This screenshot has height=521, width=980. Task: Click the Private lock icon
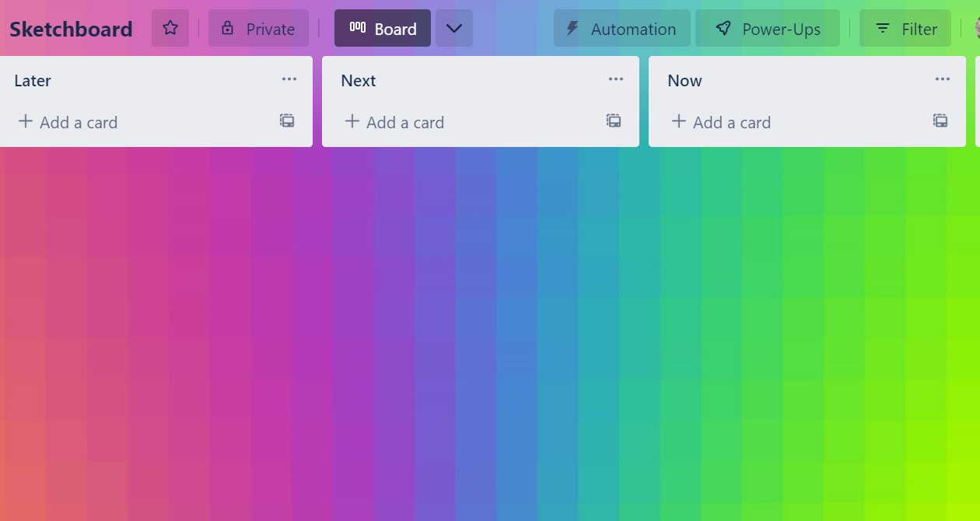tap(227, 28)
